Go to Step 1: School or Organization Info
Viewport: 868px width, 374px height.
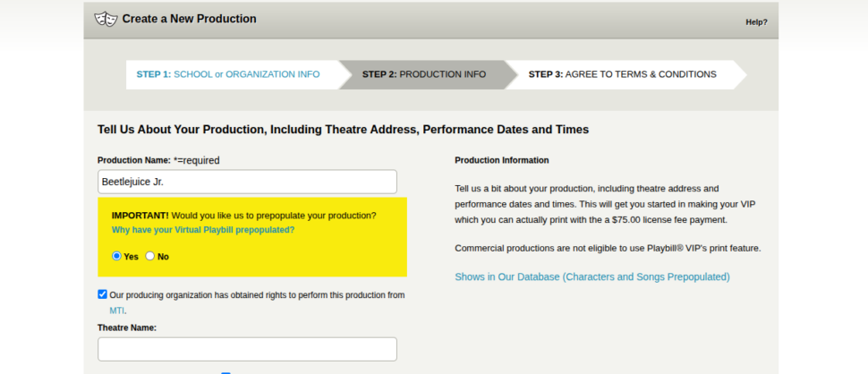tap(227, 74)
